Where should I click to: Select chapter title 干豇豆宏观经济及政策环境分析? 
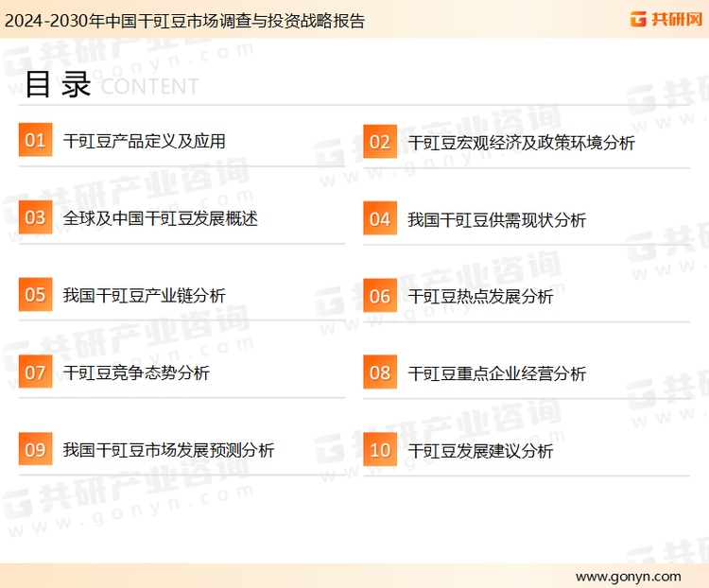click(x=521, y=143)
